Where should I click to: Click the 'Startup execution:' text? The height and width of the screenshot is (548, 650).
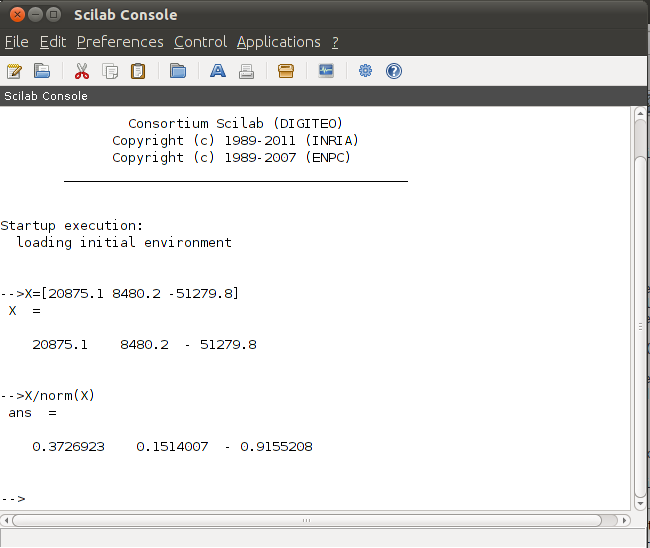pyautogui.click(x=72, y=226)
